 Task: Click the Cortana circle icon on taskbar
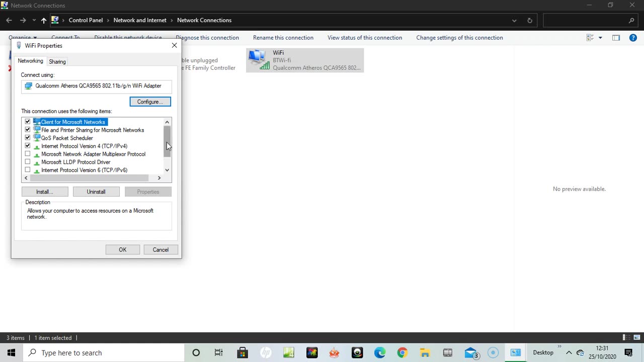point(196,352)
